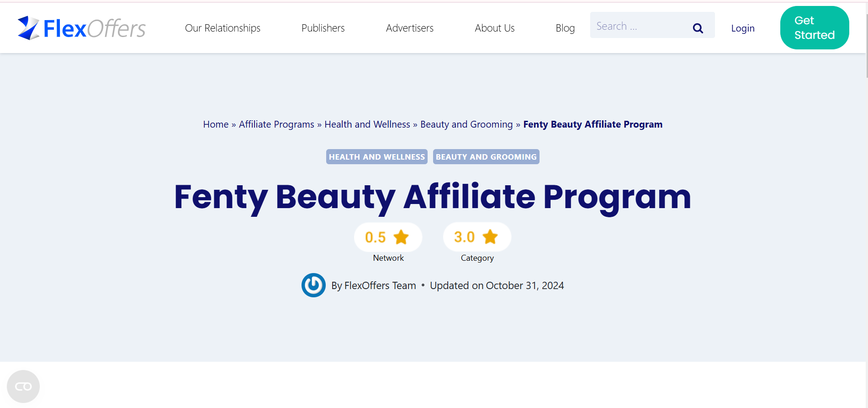Viewport: 868px width, 408px height.
Task: Click the FlexOffers Team avatar icon
Action: coord(313,285)
